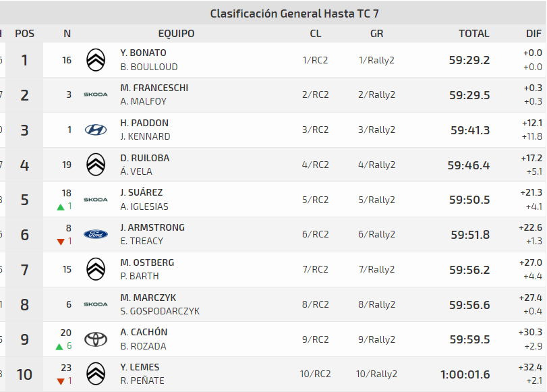Click the Hyundai logo beside H. Paddon
This screenshot has height=392, width=547.
96,130
